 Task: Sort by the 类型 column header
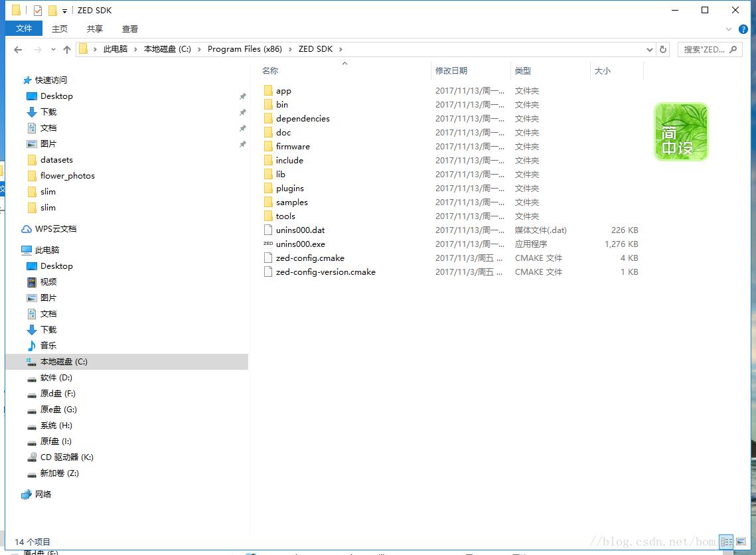pyautogui.click(x=522, y=70)
